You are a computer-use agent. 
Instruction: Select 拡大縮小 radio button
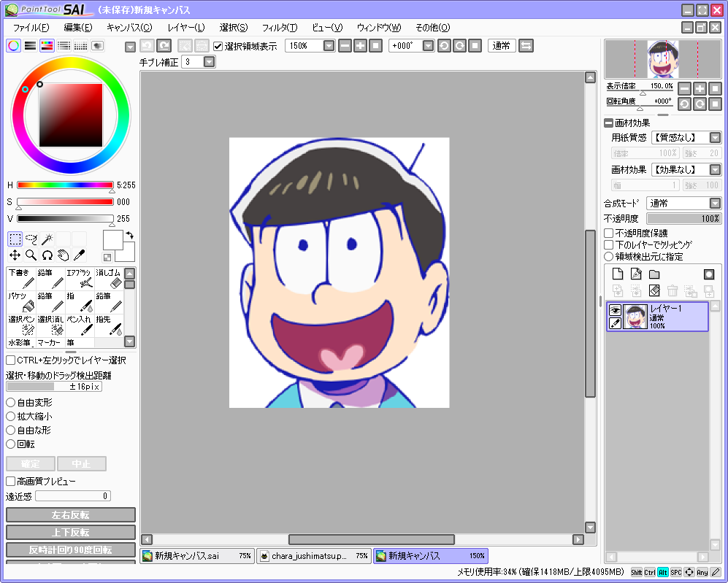tap(11, 416)
